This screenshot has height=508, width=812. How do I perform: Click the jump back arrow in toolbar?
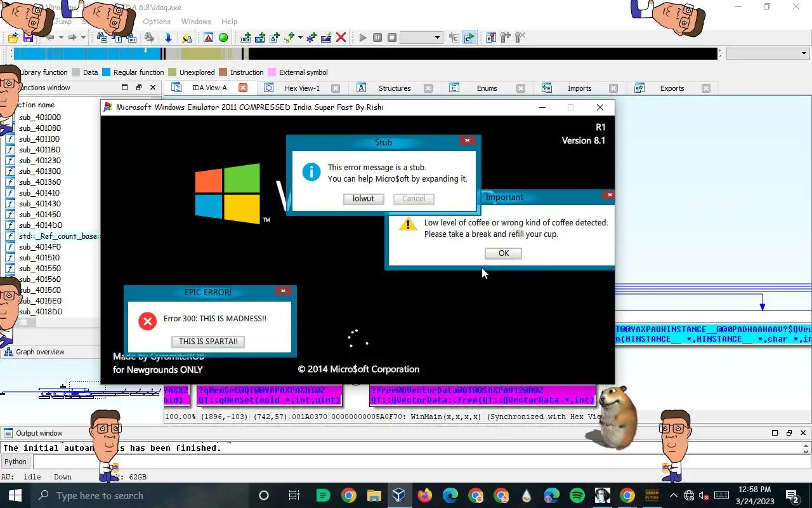click(49, 38)
